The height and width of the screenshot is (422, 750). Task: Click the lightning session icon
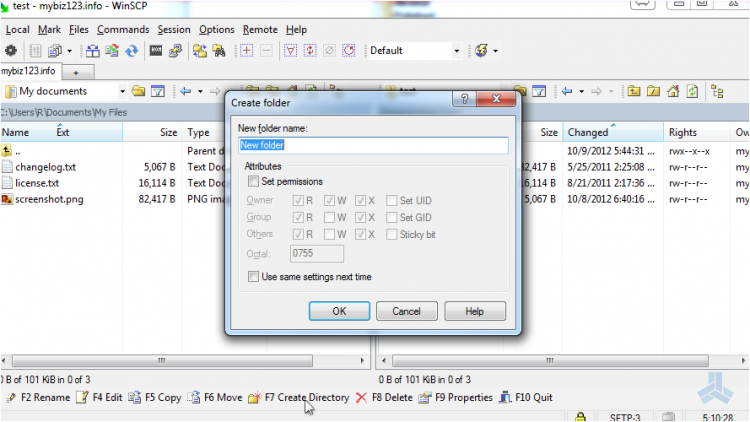[482, 50]
